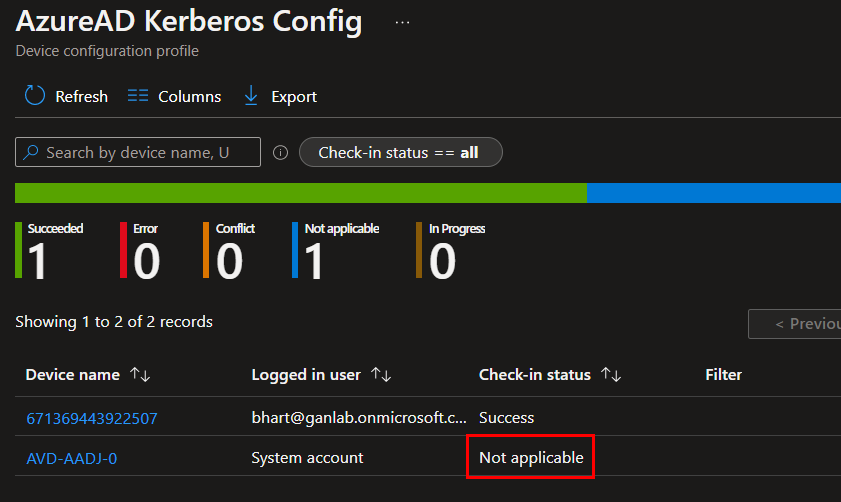Open the Check-in status filter pill
This screenshot has width=841, height=502.
400,153
